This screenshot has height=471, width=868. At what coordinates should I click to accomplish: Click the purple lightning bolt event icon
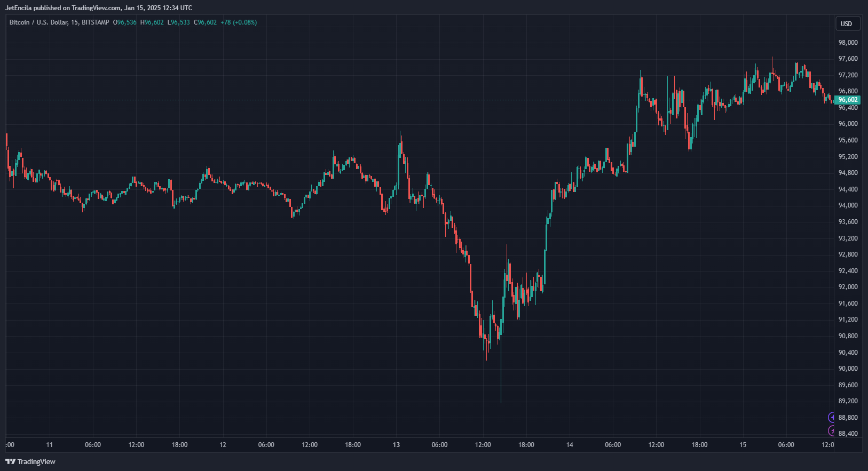pyautogui.click(x=832, y=430)
